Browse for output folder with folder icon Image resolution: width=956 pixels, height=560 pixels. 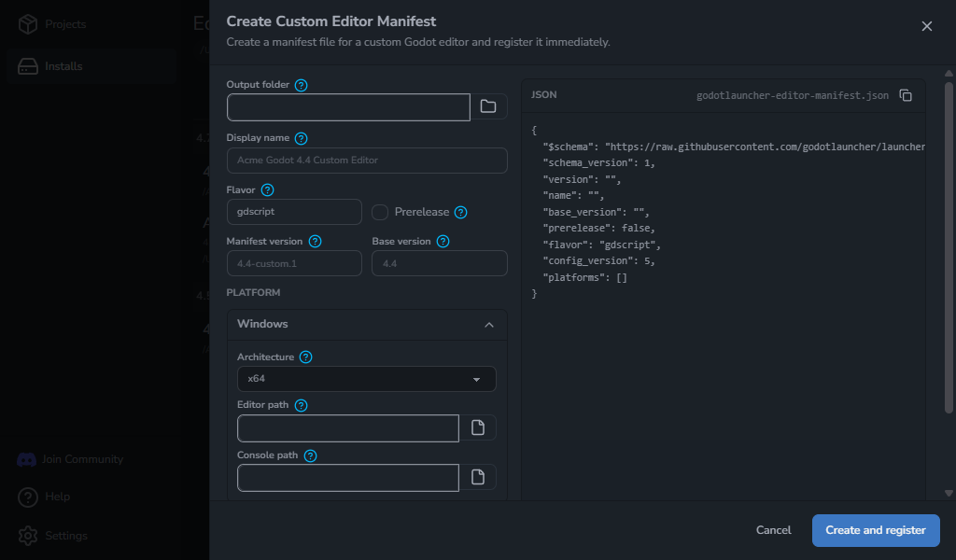coord(488,106)
